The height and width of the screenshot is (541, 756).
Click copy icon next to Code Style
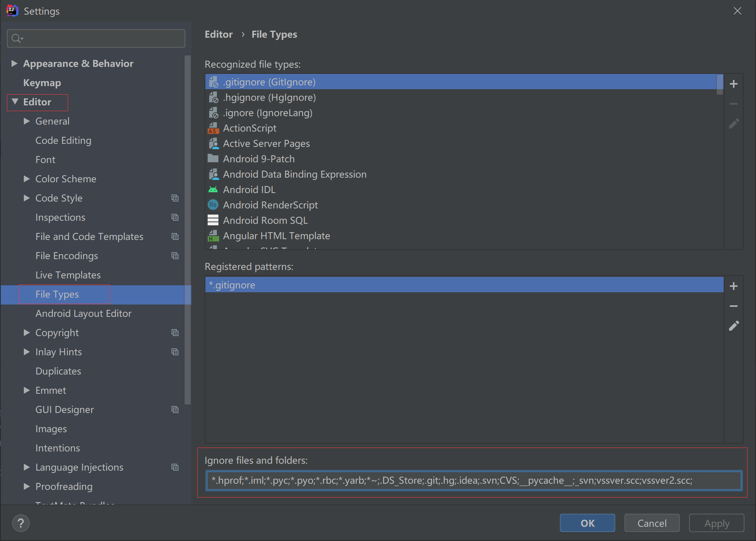click(175, 198)
